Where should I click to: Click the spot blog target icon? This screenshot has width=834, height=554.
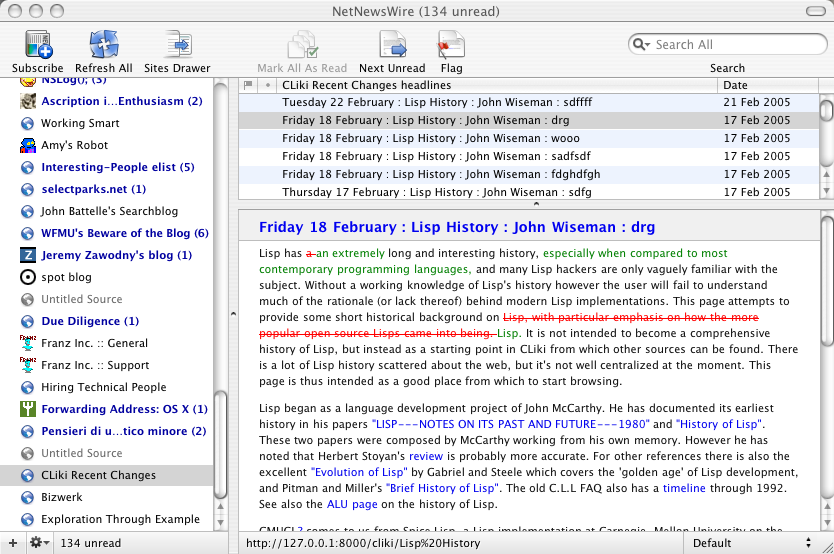(28, 277)
